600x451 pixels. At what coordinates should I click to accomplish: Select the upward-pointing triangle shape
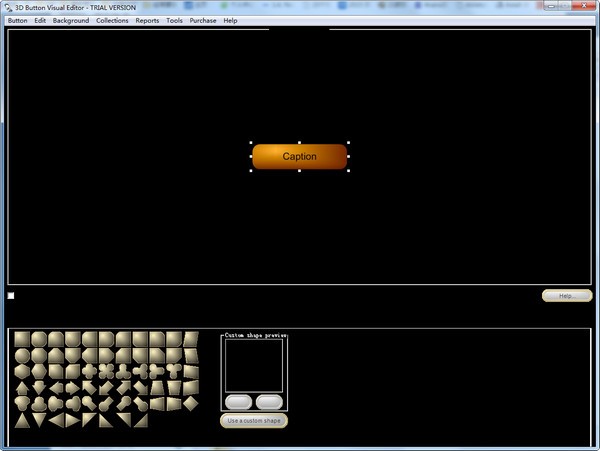[22, 420]
